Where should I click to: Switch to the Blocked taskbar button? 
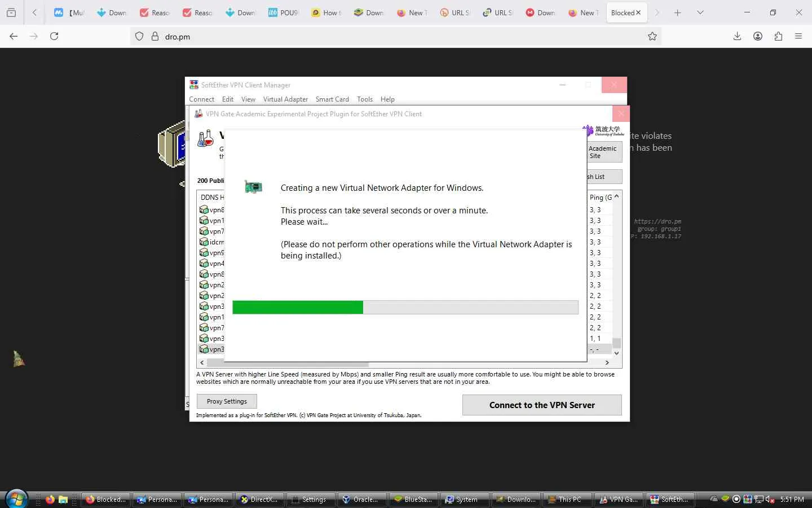tap(106, 500)
